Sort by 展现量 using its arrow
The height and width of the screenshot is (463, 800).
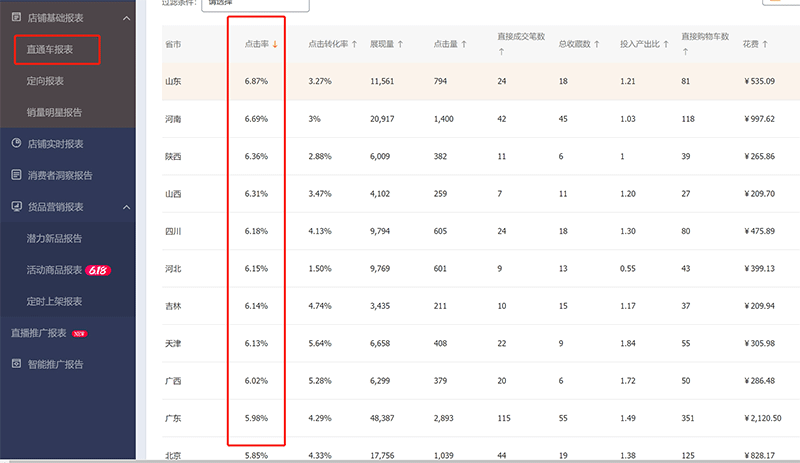coord(400,45)
